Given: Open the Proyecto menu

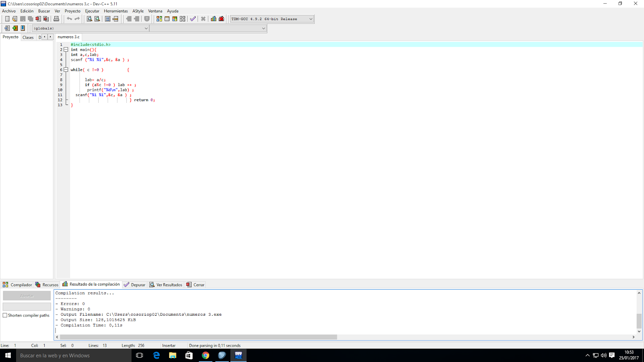Looking at the screenshot, I should (72, 11).
